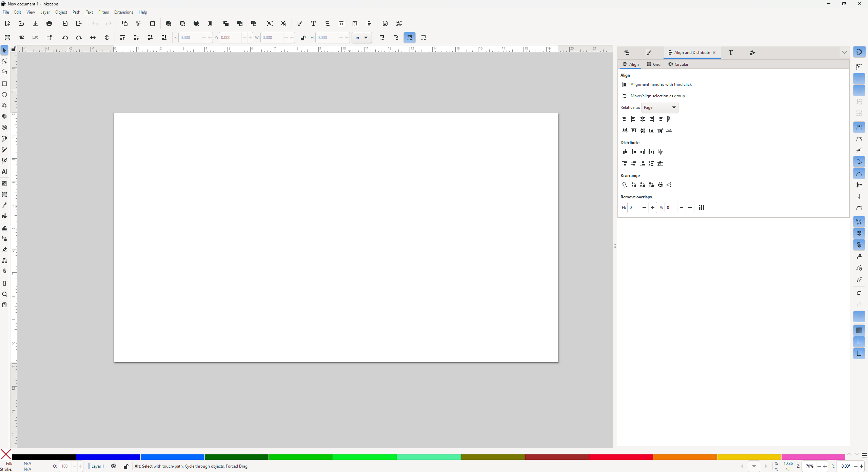This screenshot has width=868, height=472.
Task: Enable alignment handles with third click
Action: pyautogui.click(x=625, y=84)
